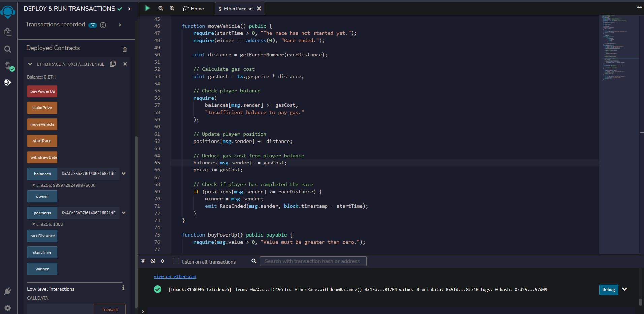644x314 pixels.
Task: Query the startTime value
Action: pos(42,252)
